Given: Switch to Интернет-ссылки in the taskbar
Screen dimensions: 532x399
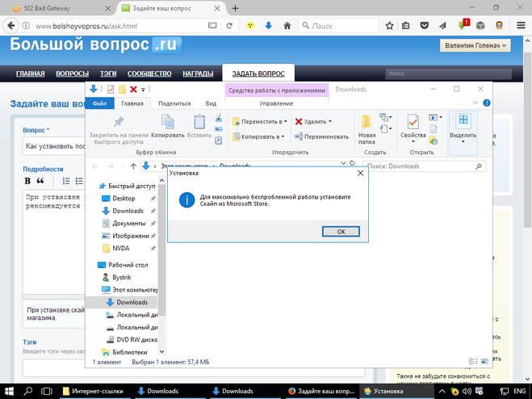Looking at the screenshot, I should (x=94, y=391).
